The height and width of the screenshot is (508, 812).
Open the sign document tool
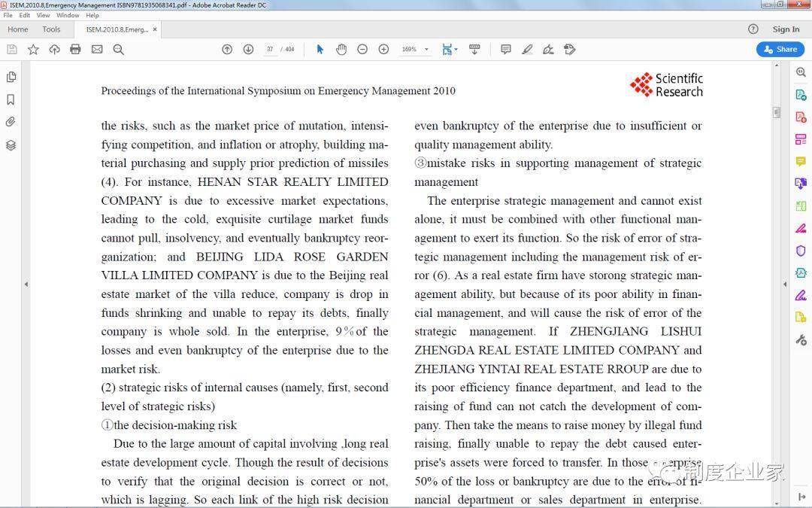pyautogui.click(x=548, y=49)
